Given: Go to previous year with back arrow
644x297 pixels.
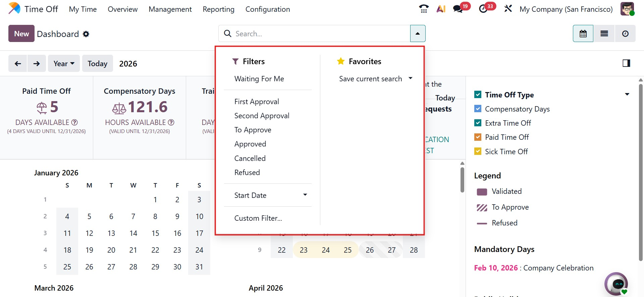Looking at the screenshot, I should click(x=18, y=63).
